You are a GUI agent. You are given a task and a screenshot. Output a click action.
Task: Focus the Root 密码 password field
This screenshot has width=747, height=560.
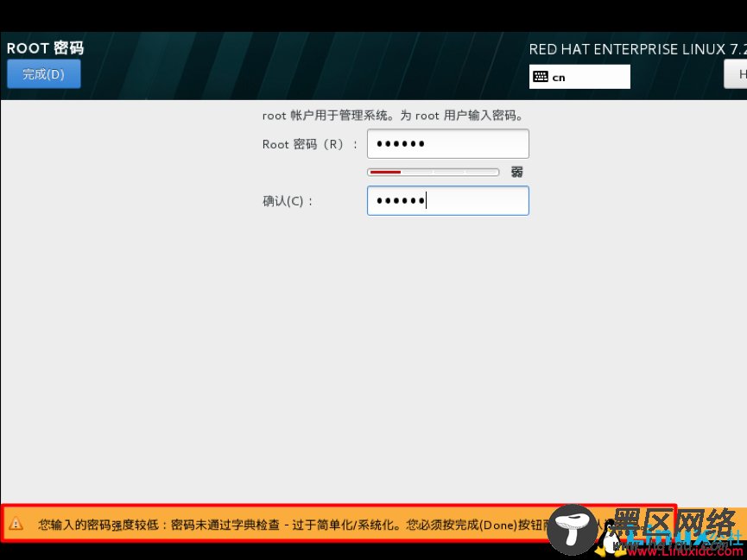click(x=448, y=143)
